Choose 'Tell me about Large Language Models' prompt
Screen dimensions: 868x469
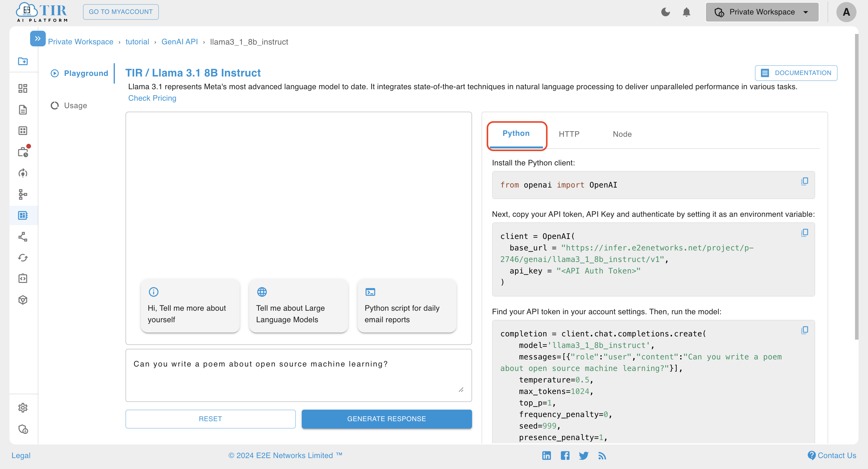[298, 306]
